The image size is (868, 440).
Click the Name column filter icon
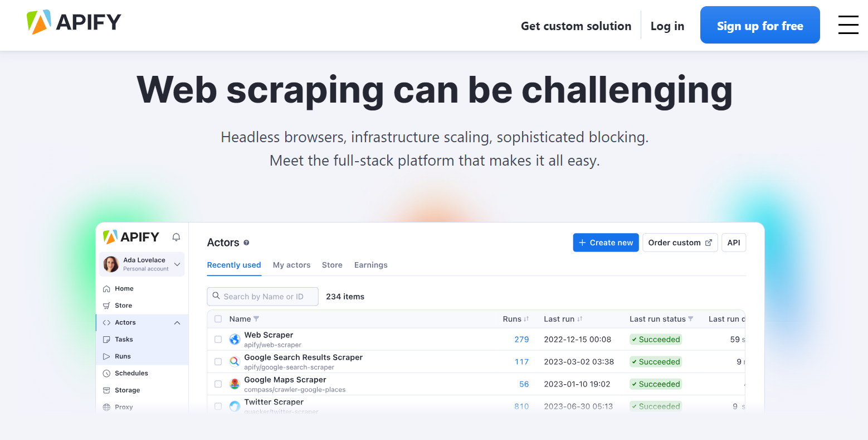[x=256, y=319]
